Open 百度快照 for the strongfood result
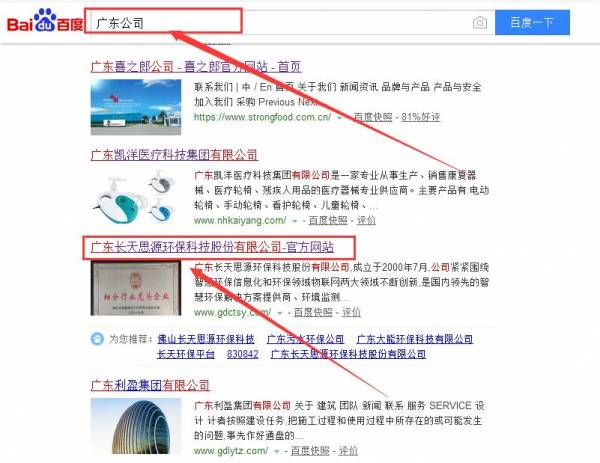The width and height of the screenshot is (600, 463). [373, 117]
